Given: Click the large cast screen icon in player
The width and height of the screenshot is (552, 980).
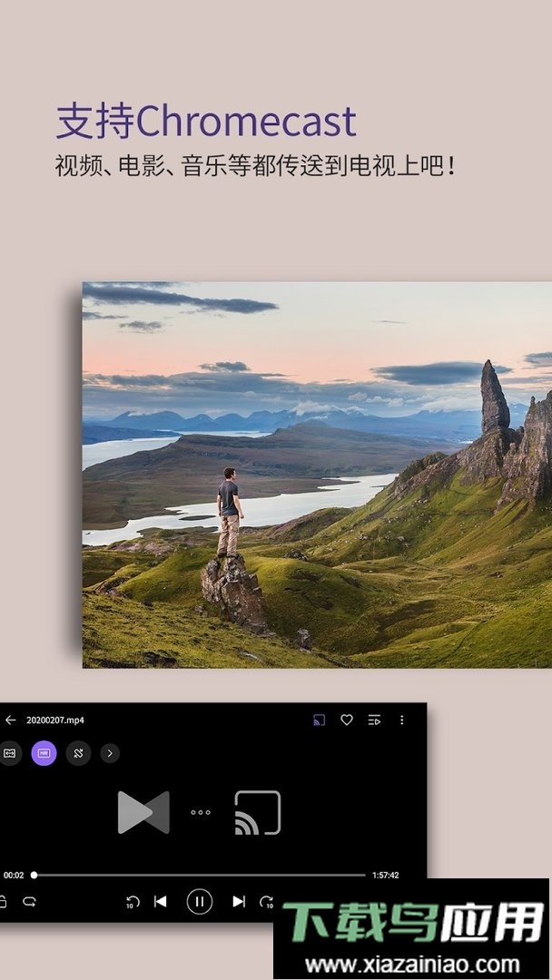Looking at the screenshot, I should [x=258, y=812].
